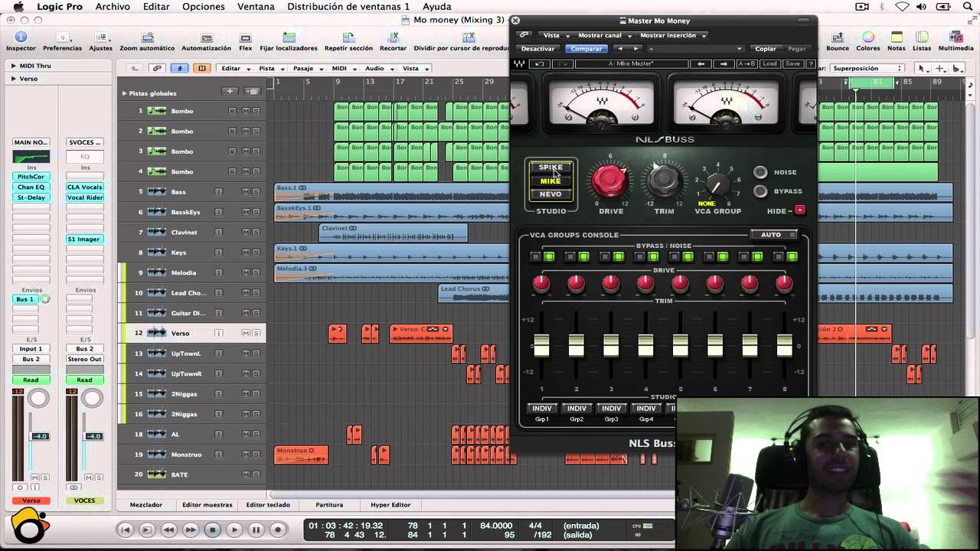The height and width of the screenshot is (551, 980).
Task: Expand the MIDI Thru inspector section
Action: [x=13, y=66]
